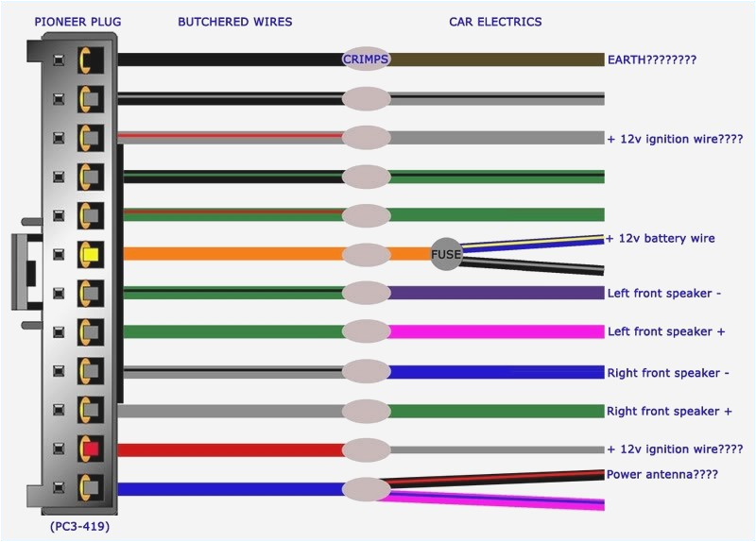756x542 pixels.
Task: Click the bottom plug pin holding the blue wire
Action: click(x=91, y=487)
